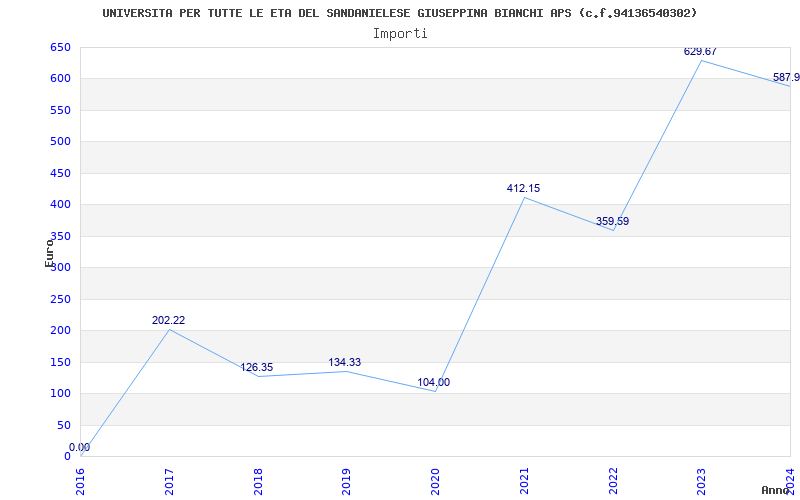This screenshot has height=500, width=800.
Task: Click the 2021 x-axis label
Action: pyautogui.click(x=524, y=481)
